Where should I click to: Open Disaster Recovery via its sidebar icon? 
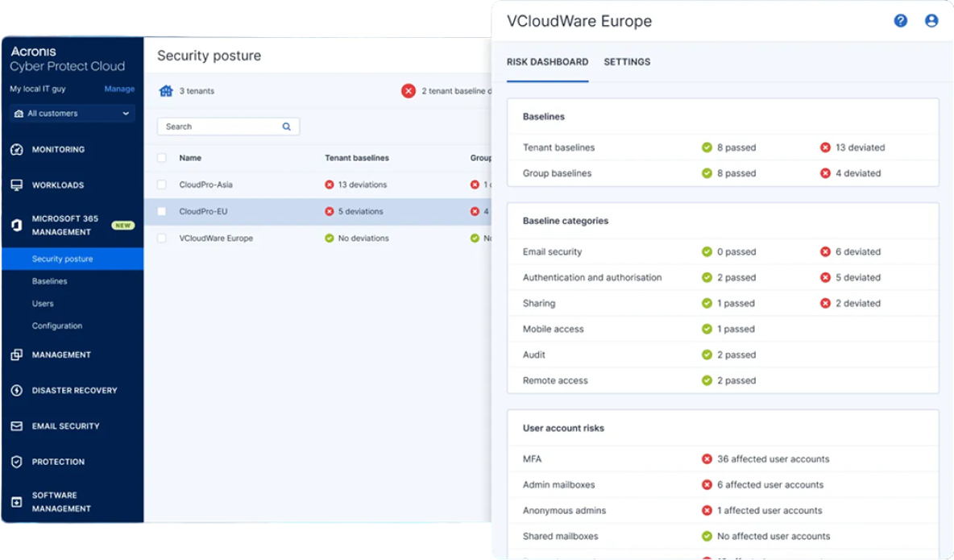pyautogui.click(x=17, y=390)
